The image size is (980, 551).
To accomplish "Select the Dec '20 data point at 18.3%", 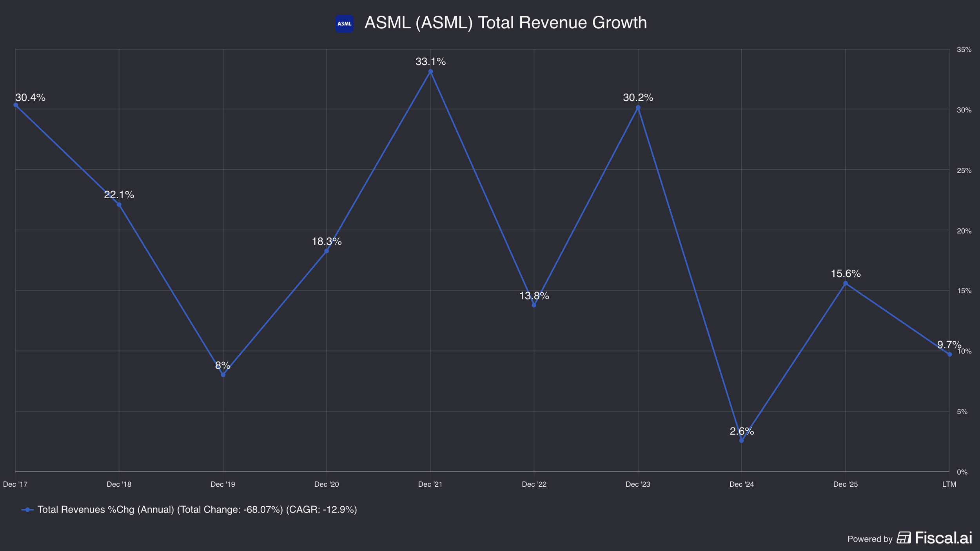I will click(x=327, y=251).
